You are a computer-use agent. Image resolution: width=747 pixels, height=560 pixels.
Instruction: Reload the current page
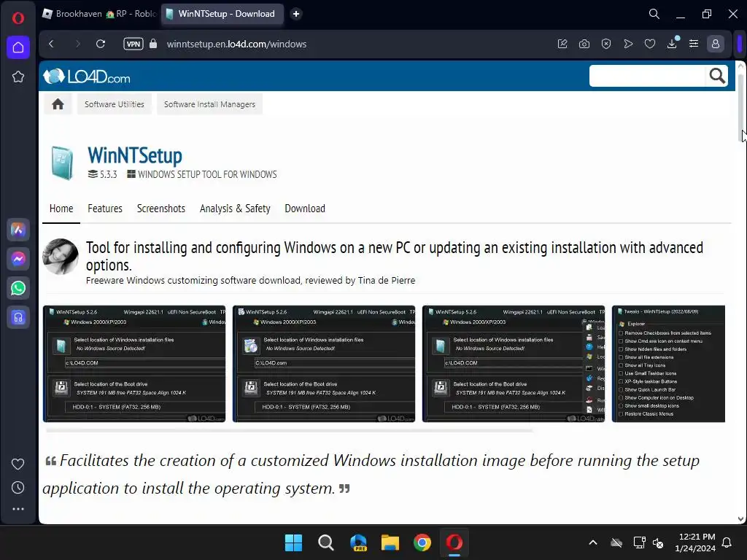click(x=101, y=44)
